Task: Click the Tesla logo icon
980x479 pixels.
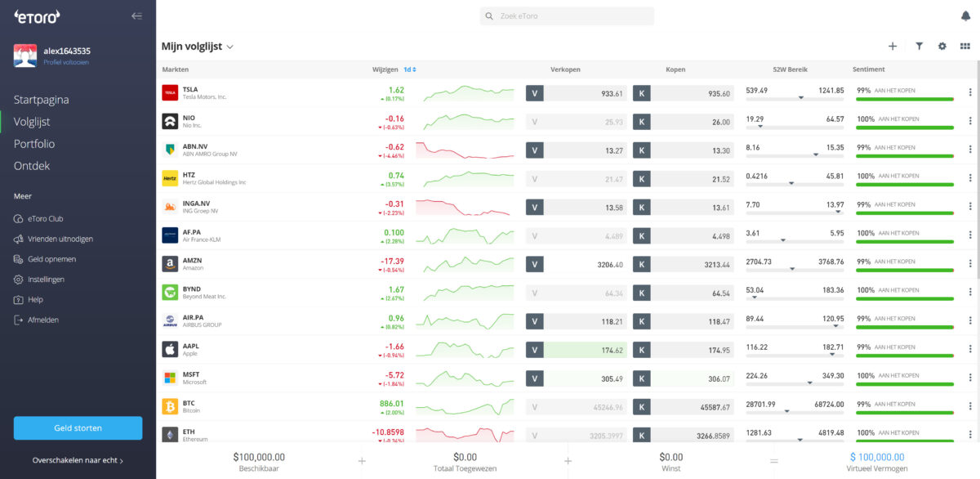Action: [170, 93]
